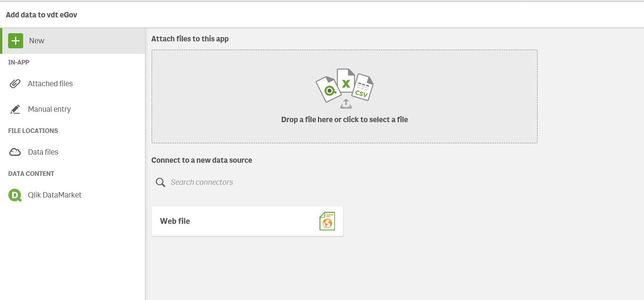Click the green plus New icon

pos(15,41)
